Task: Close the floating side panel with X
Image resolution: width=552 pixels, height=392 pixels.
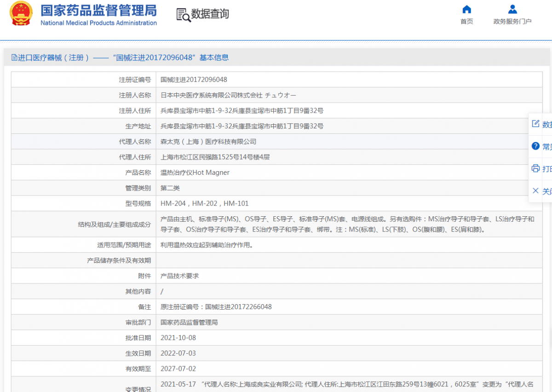Action: point(535,190)
